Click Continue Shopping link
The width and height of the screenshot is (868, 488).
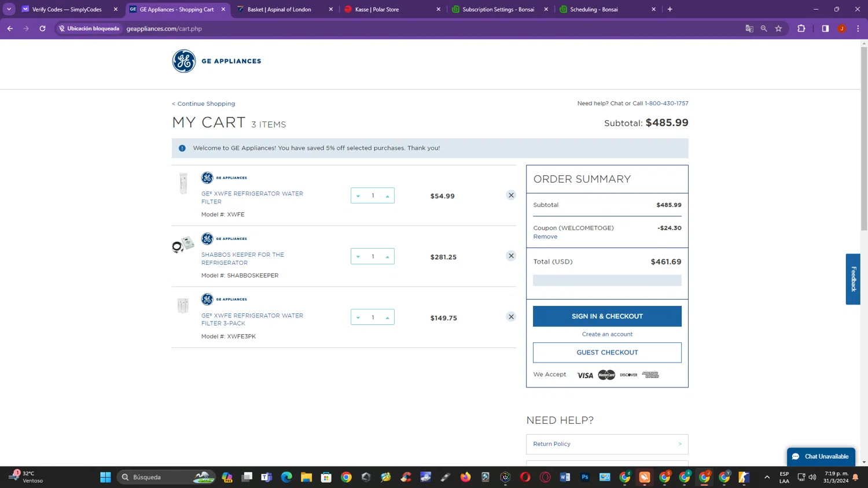pos(204,103)
